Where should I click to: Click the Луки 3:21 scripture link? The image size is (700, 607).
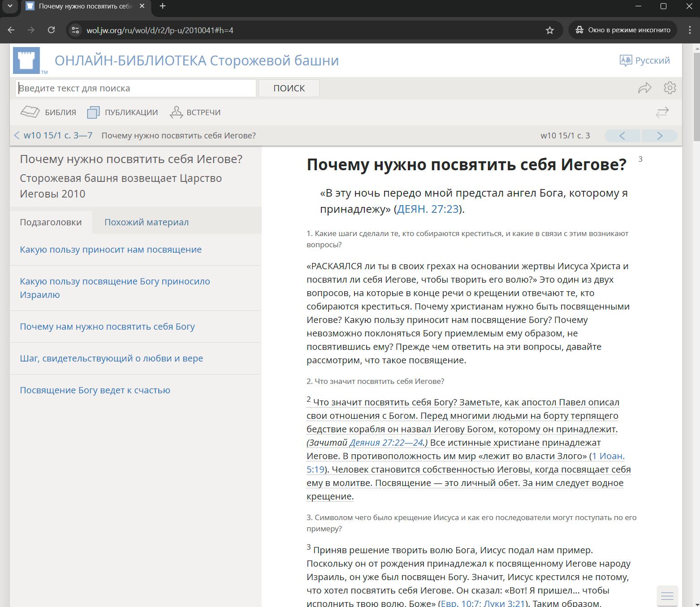(x=504, y=603)
